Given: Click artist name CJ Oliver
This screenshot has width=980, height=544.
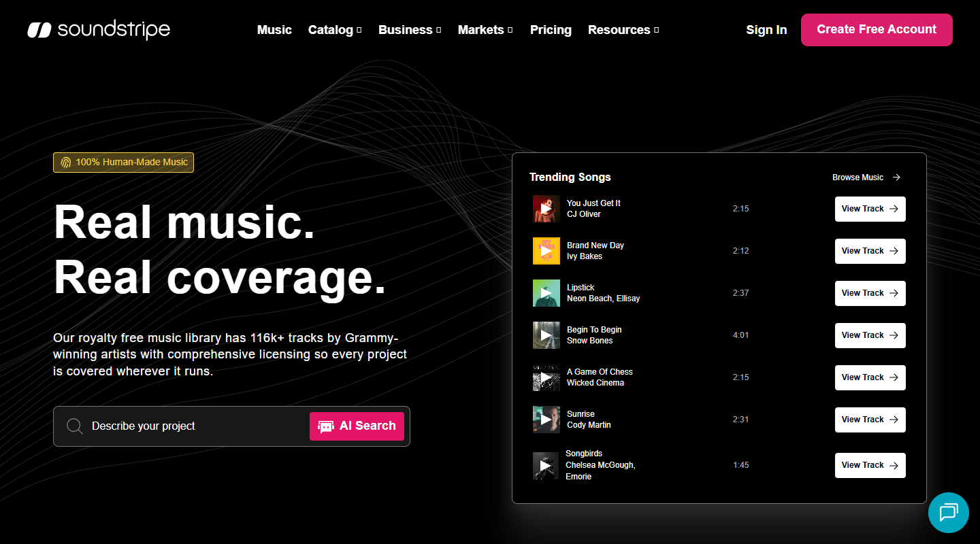Looking at the screenshot, I should [584, 214].
